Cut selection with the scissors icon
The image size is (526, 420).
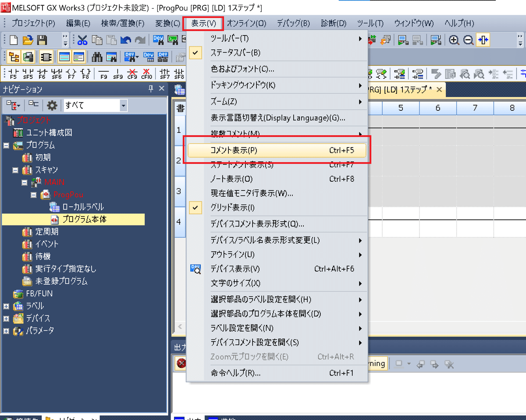click(82, 40)
